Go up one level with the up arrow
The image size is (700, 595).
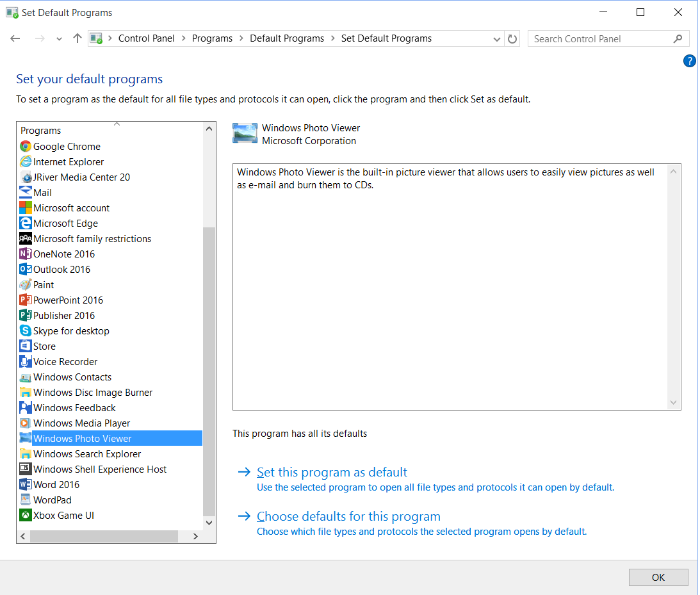click(77, 38)
